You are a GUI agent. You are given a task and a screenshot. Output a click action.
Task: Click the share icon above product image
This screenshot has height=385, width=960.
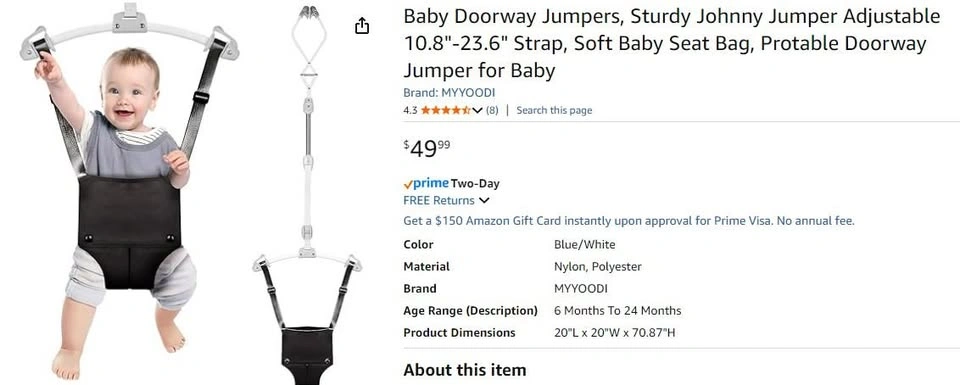click(x=362, y=26)
